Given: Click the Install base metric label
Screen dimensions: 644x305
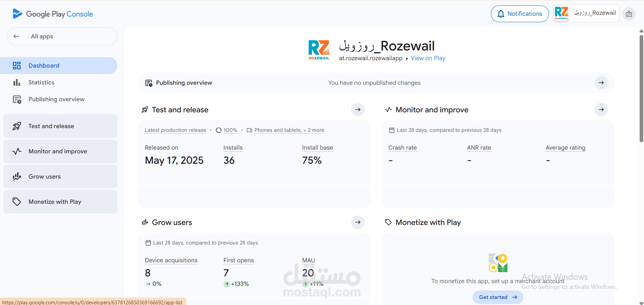Looking at the screenshot, I should 318,148.
